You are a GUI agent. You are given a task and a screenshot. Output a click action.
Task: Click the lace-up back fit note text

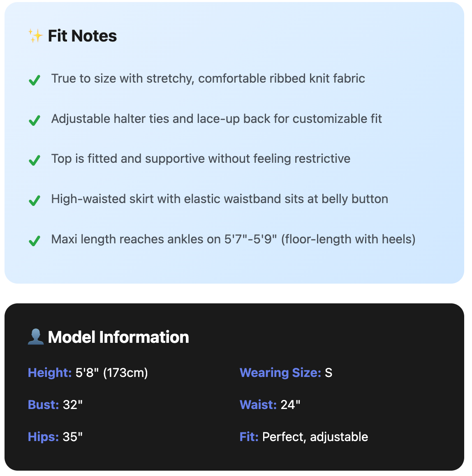tap(216, 119)
